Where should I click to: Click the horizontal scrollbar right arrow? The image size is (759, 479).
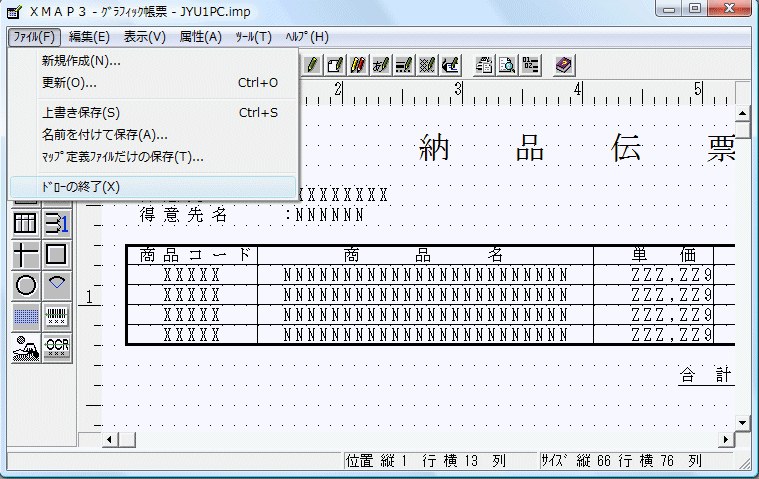pos(726,439)
